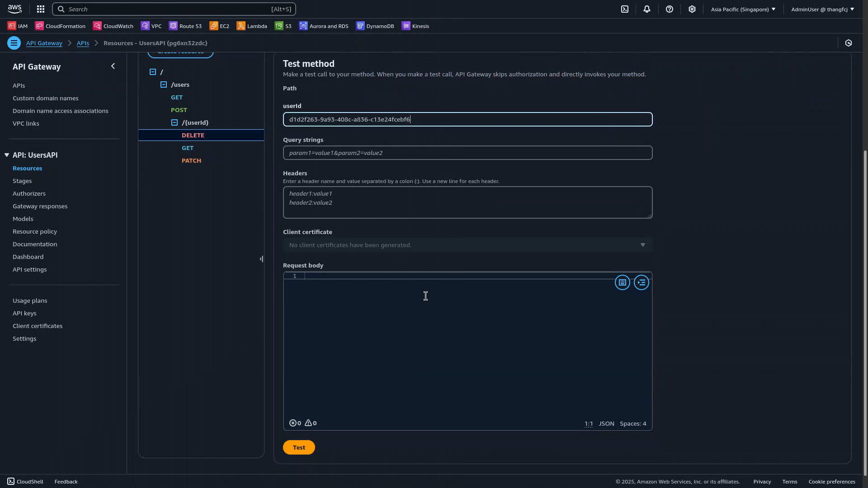868x488 pixels.
Task: Select the PATCH method
Action: 191,160
